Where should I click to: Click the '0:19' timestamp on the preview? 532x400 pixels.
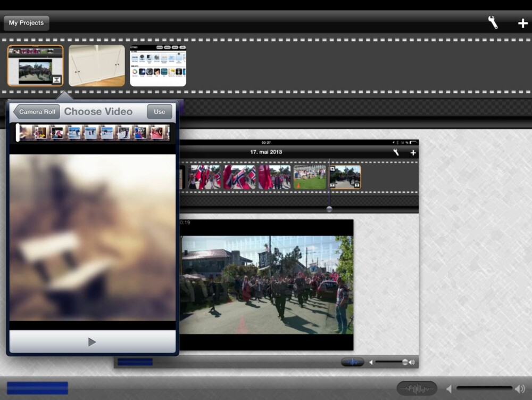[185, 223]
